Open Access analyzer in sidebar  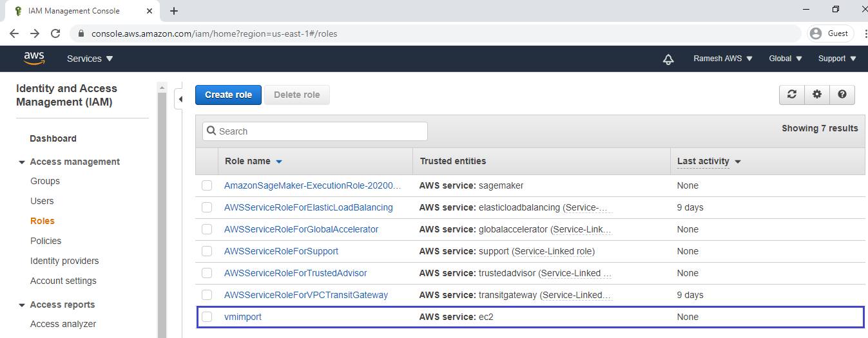(63, 324)
